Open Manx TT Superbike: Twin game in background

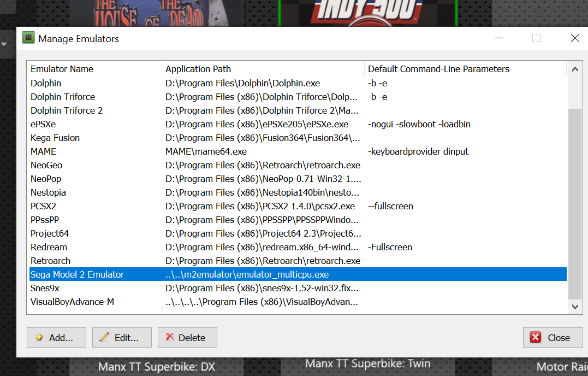click(x=367, y=363)
